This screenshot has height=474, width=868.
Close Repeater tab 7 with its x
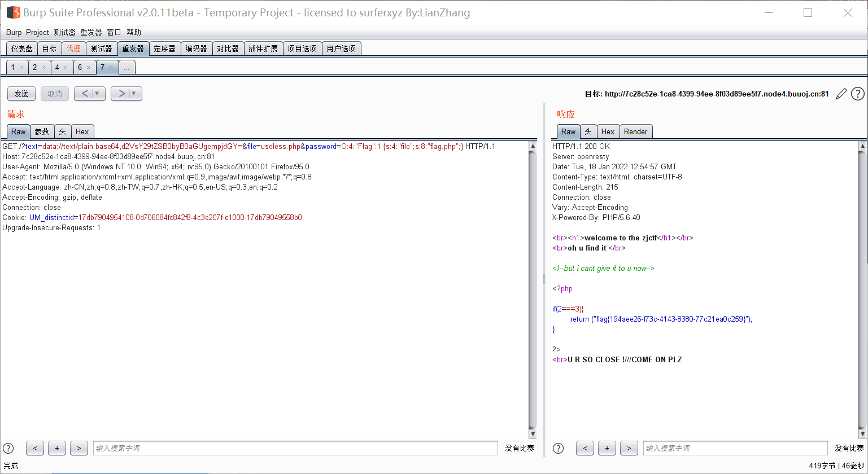pos(111,68)
